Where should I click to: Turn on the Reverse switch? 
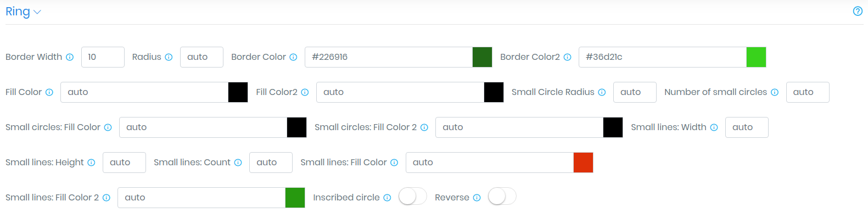(502, 197)
